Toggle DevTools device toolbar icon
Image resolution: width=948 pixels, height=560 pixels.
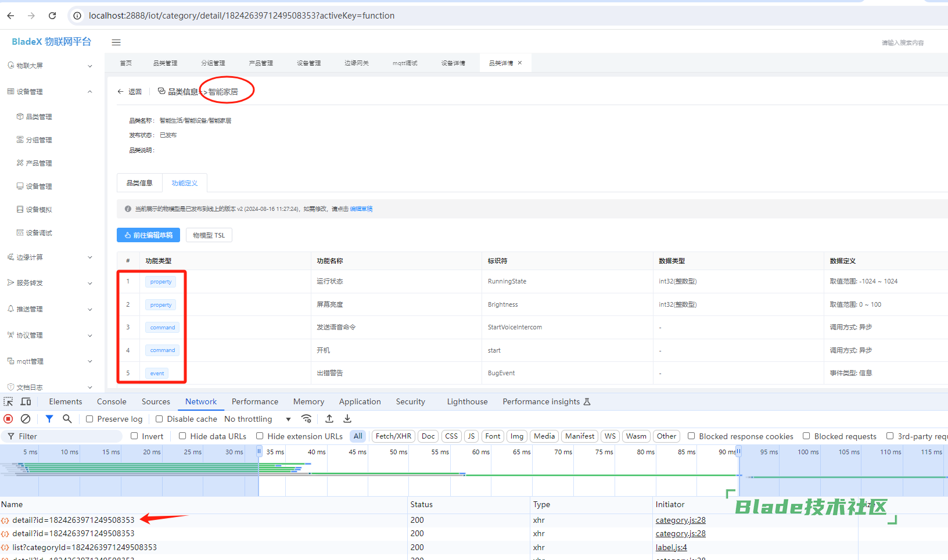coord(26,401)
